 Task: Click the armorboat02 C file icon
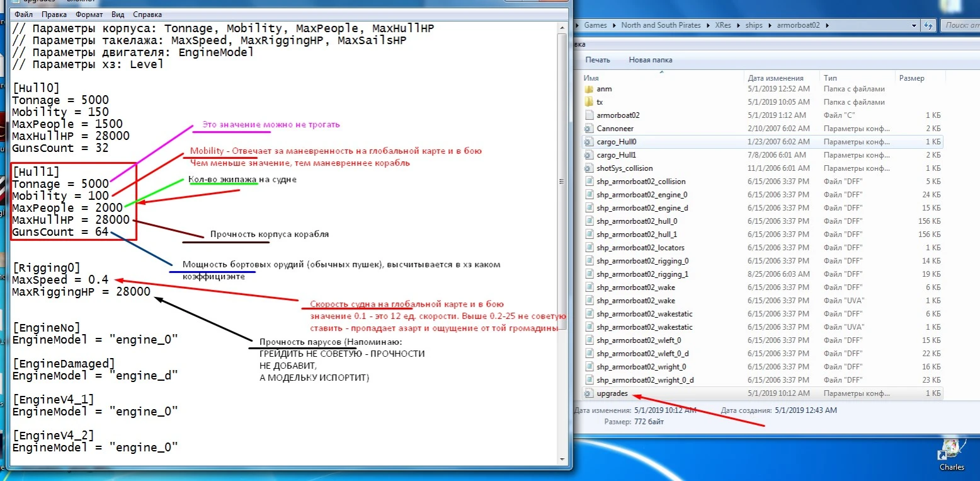589,115
